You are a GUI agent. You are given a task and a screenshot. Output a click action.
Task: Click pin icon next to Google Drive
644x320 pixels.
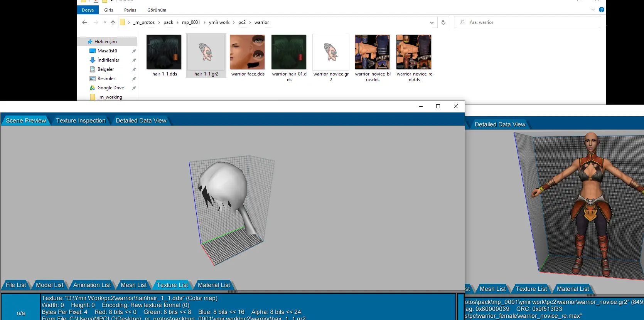click(x=134, y=88)
